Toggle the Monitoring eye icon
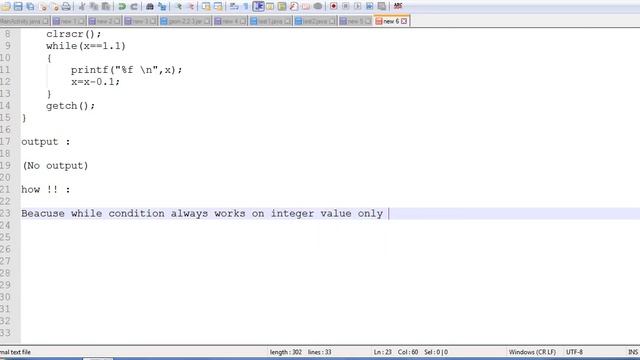Viewport: 640px width, 360px height. pyautogui.click(x=318, y=7)
